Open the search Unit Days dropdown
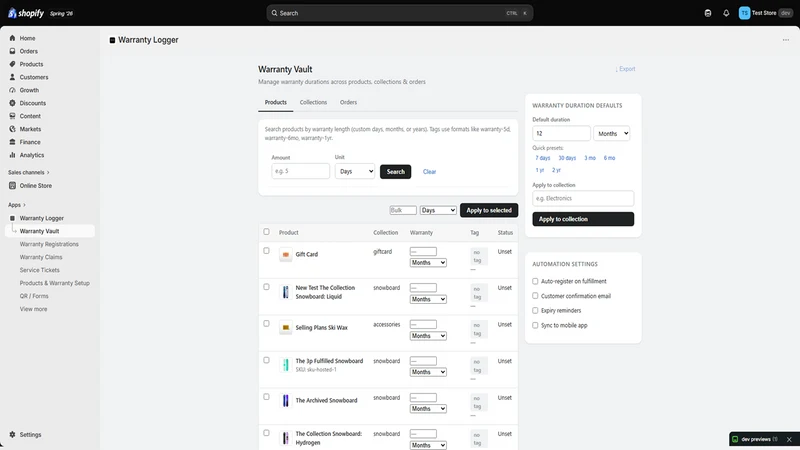 [x=355, y=171]
